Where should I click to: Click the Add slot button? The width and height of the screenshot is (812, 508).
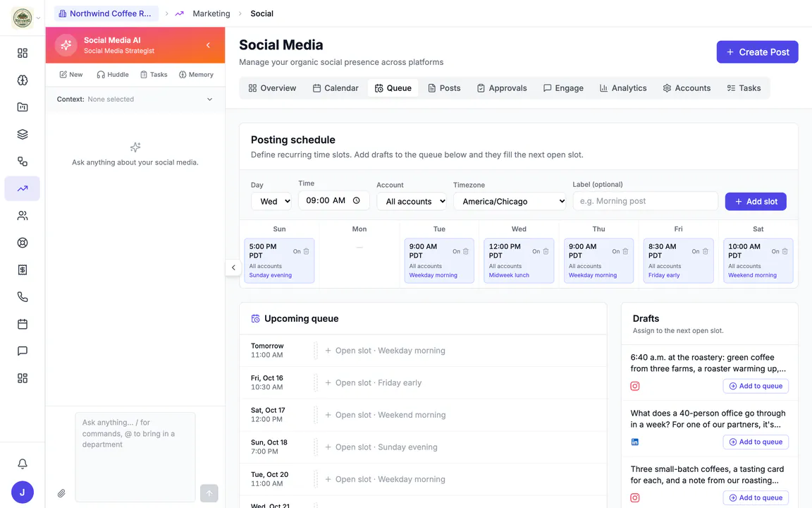(756, 202)
